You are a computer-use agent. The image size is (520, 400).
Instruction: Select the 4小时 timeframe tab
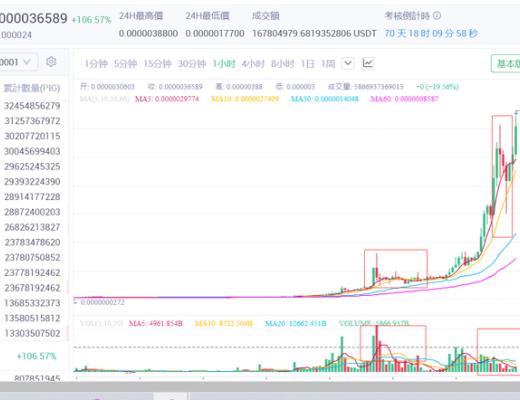coord(253,63)
